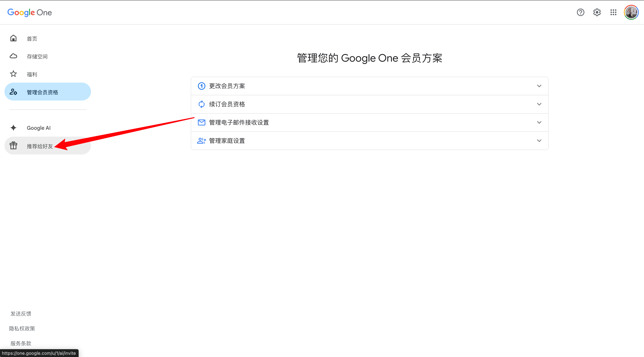
Task: Click the Google One logo
Action: click(x=29, y=12)
